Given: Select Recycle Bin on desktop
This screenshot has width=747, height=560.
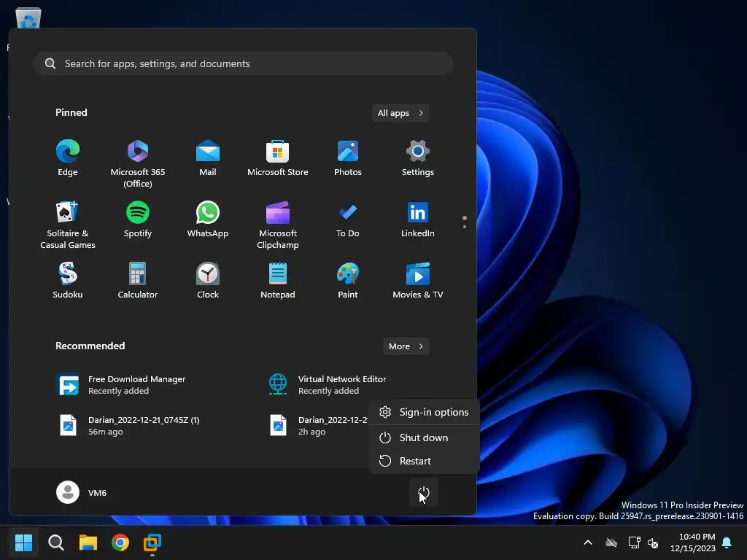Looking at the screenshot, I should [x=28, y=18].
